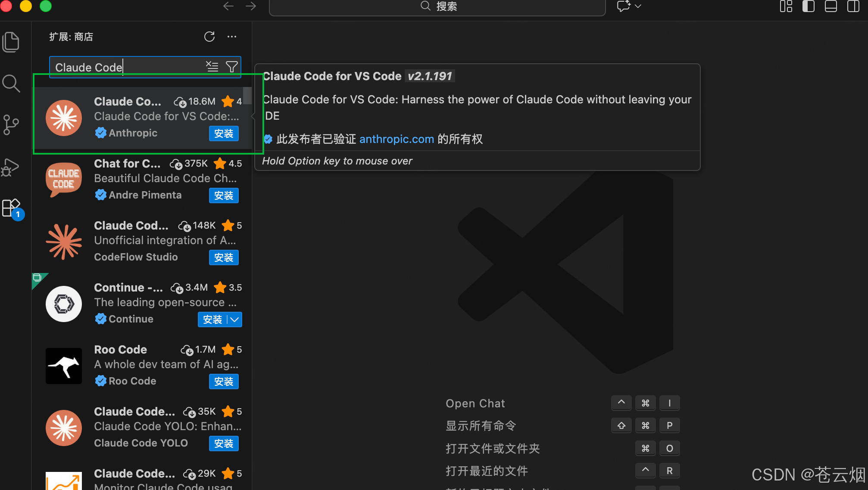Open Customize Layout icon
The image size is (868, 490).
pos(786,6)
